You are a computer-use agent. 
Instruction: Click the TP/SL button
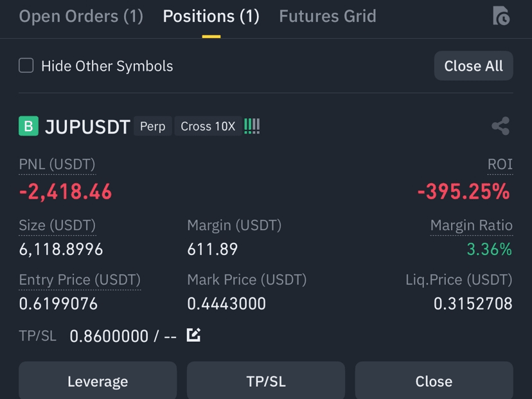[x=266, y=380]
